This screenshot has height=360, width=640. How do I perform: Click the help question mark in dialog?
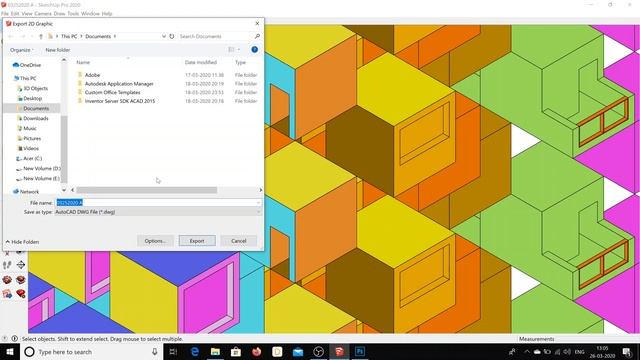point(254,49)
